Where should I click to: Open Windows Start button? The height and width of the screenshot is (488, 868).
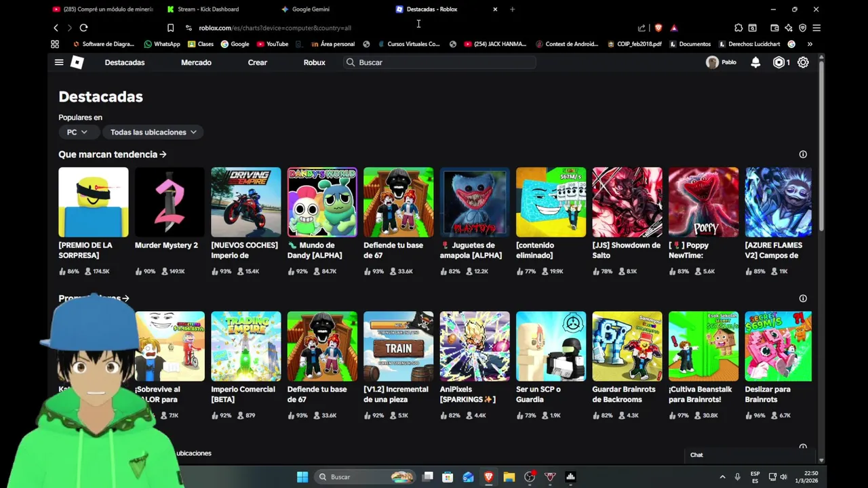pyautogui.click(x=302, y=476)
